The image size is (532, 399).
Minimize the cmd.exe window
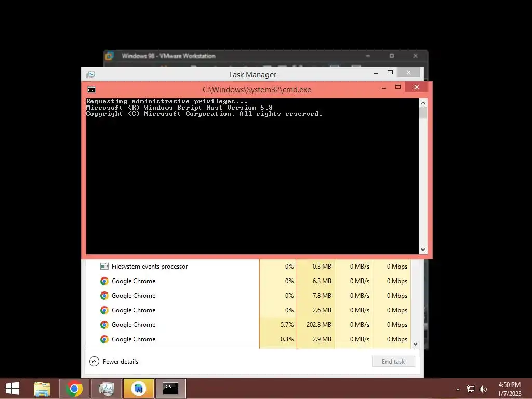tap(384, 87)
